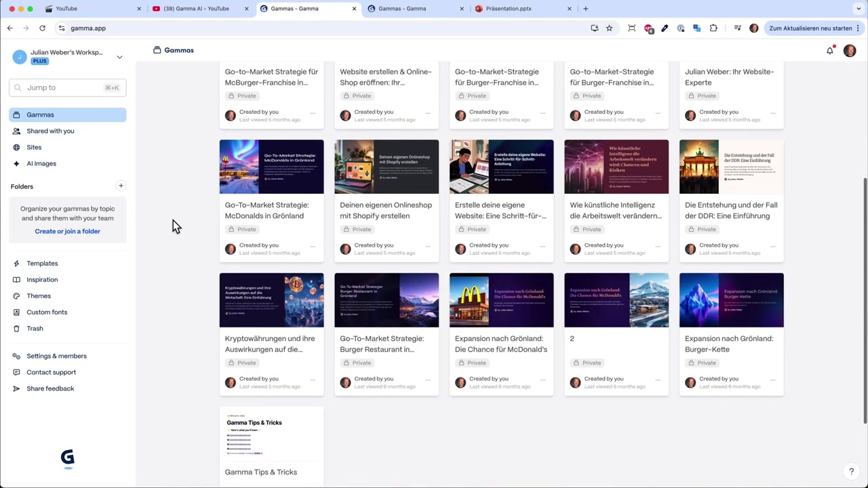Open the Gamma Tips & Tricks thumbnail
The width and height of the screenshot is (868, 488).
(271, 434)
